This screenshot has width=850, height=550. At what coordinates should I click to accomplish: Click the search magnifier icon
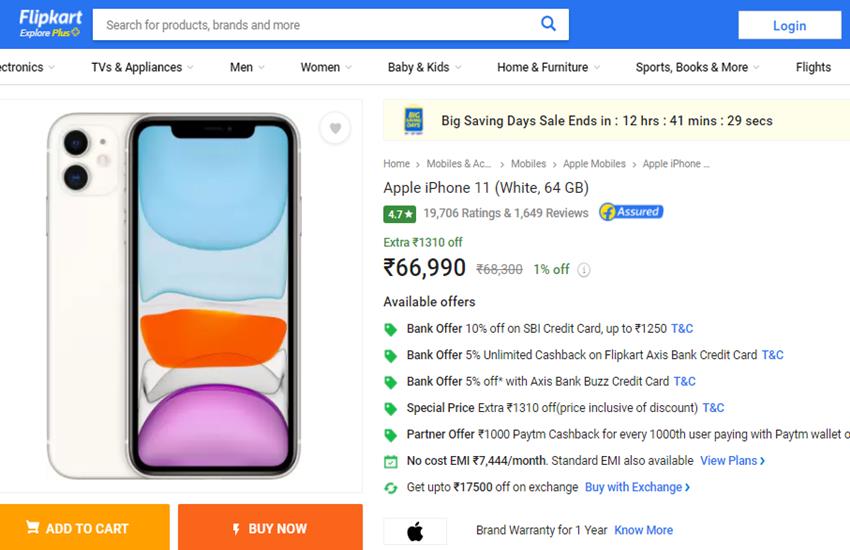coord(548,24)
